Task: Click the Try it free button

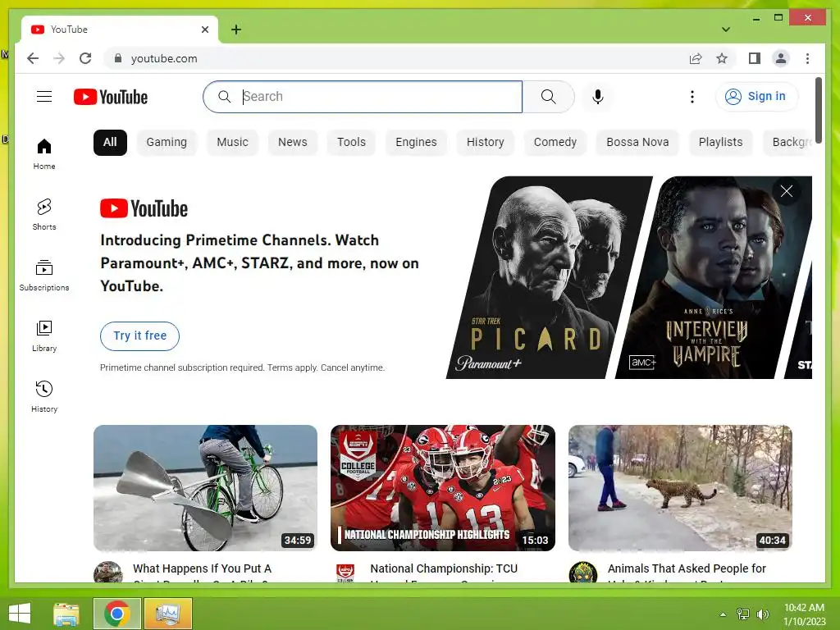Action: (x=139, y=336)
